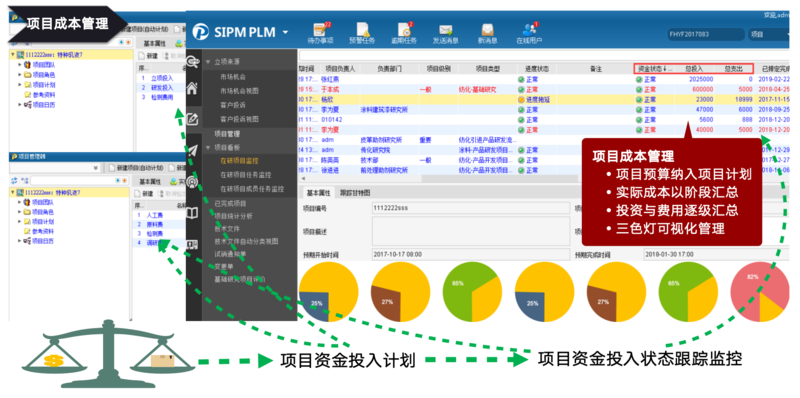Collapse the 立项来源 menu group
Image resolution: width=800 pixels, height=398 pixels.
tap(208, 62)
